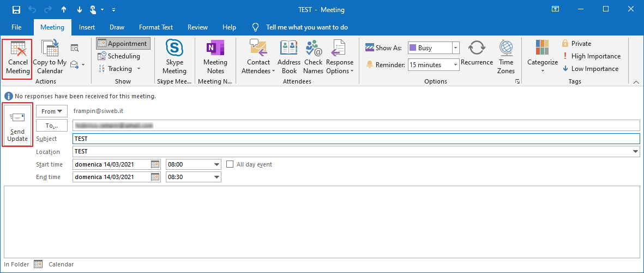Click Send Update button
Screen dimensions: 644x273
(x=17, y=125)
